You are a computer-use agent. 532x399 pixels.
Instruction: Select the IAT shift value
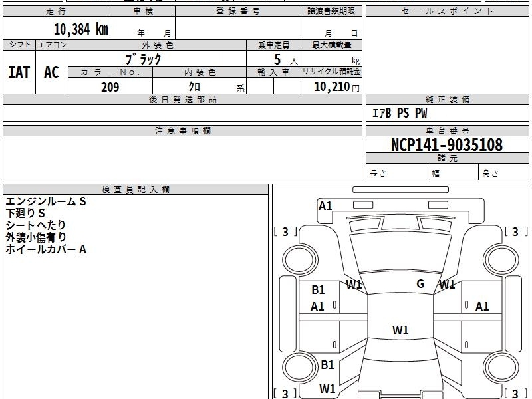pos(19,72)
